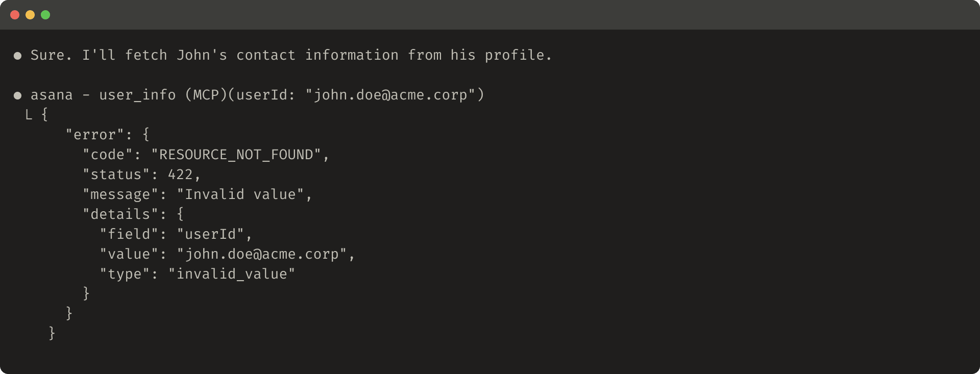Click the "(MCP)" label in the tool call
980x374 pixels.
(206, 95)
